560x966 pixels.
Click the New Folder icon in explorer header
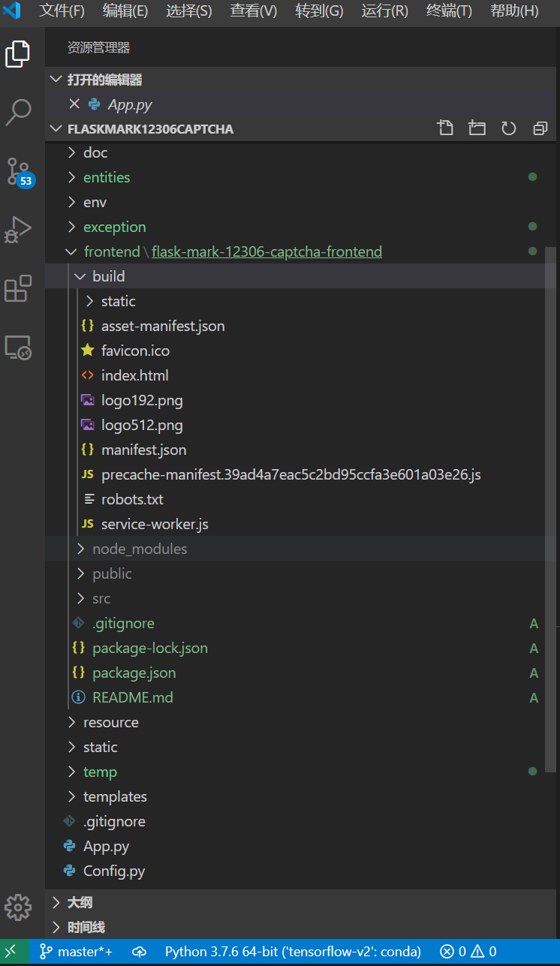(x=477, y=128)
